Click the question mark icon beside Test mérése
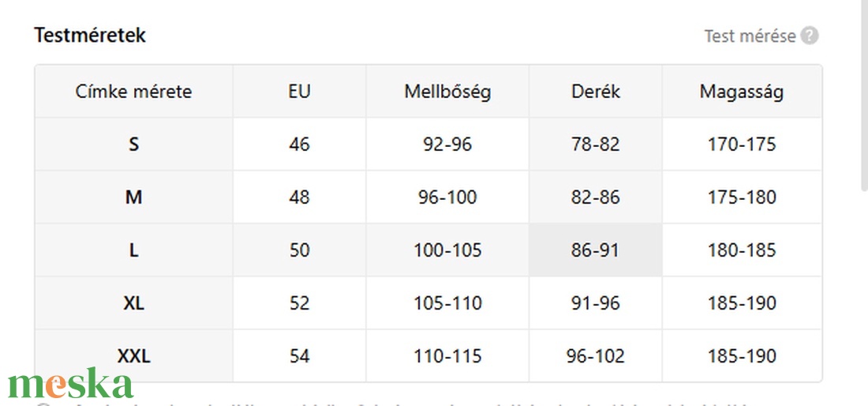Screen dimensions: 868x406 point(810,36)
